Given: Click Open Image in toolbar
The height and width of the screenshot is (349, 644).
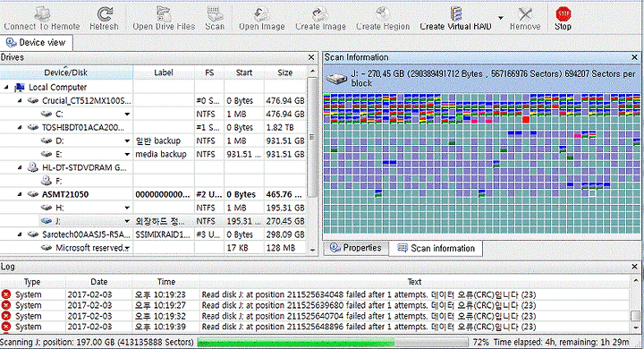Looking at the screenshot, I should tap(261, 19).
